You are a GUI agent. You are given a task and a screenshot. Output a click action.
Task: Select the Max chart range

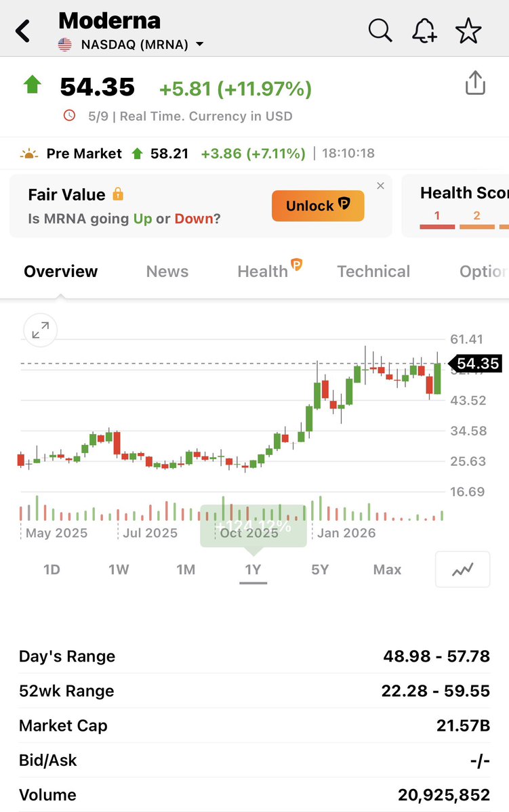pyautogui.click(x=387, y=570)
